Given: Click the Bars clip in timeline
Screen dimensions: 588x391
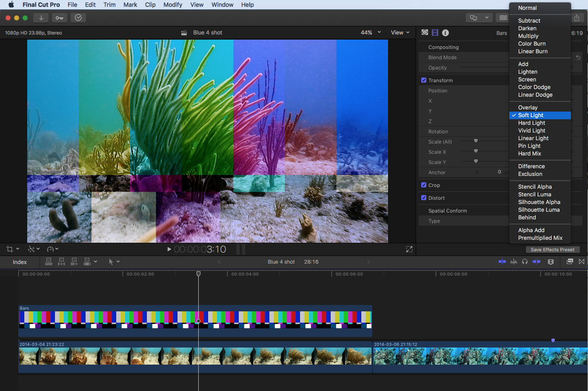Looking at the screenshot, I should (195, 320).
